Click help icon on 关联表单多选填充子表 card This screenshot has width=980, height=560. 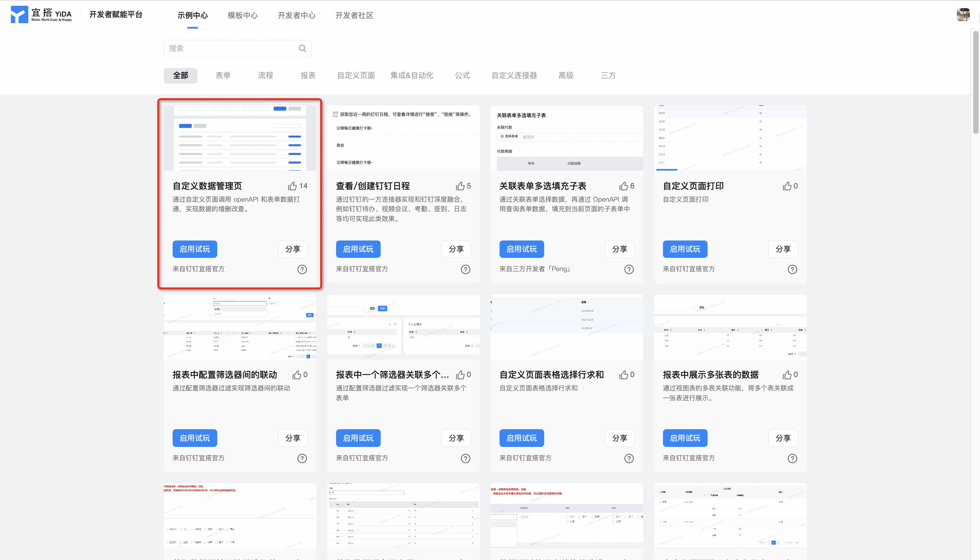pyautogui.click(x=629, y=270)
